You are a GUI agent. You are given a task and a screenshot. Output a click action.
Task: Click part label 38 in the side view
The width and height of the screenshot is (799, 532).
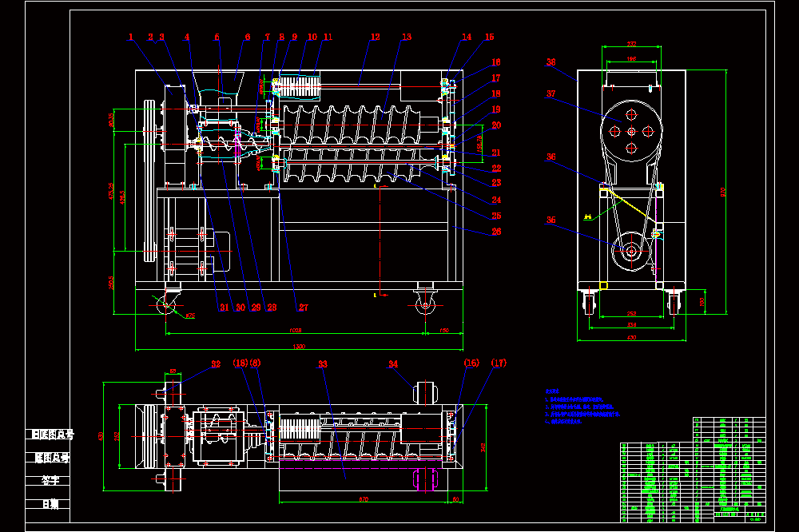[x=551, y=62]
